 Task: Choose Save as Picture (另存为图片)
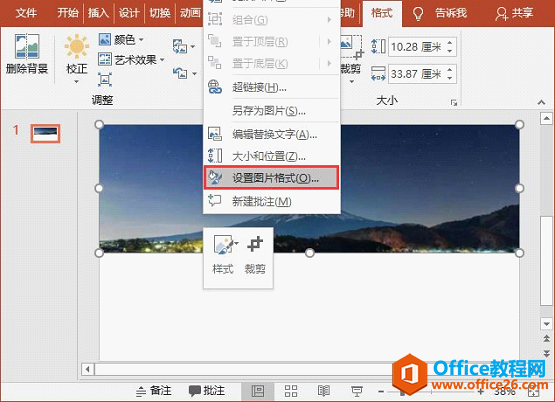tap(271, 111)
